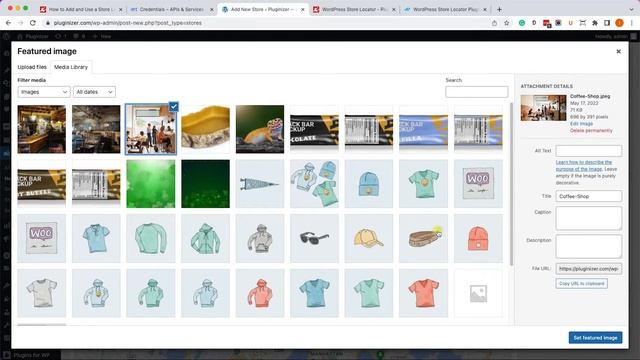This screenshot has height=360, width=640.
Task: Select the yellow cap image
Action: (369, 238)
